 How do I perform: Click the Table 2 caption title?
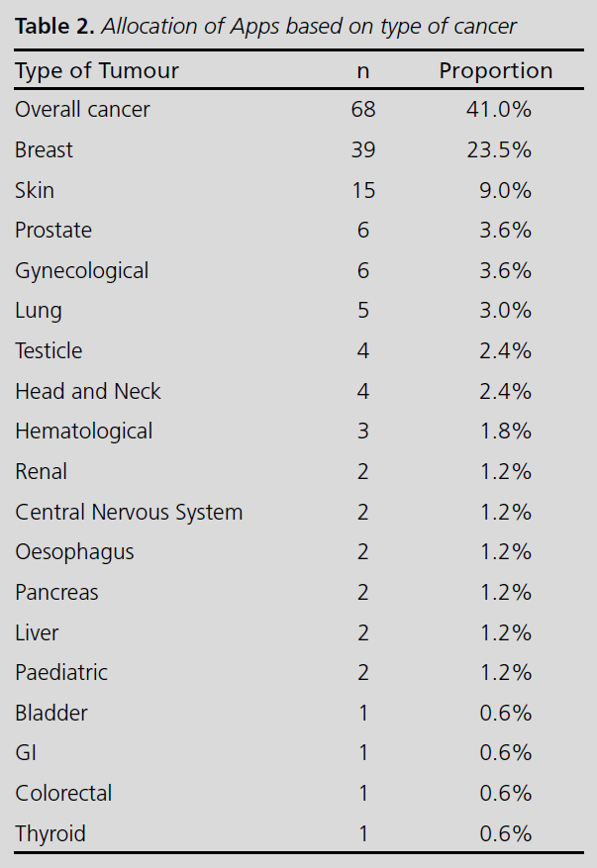265,26
